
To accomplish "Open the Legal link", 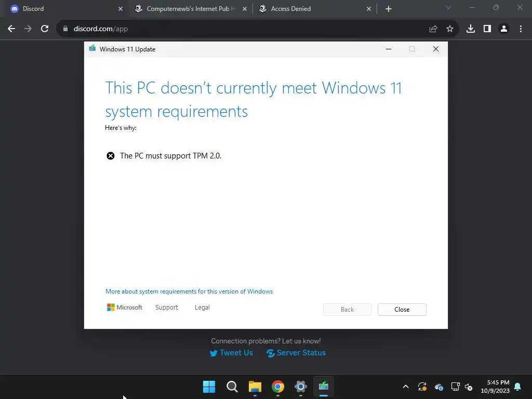I will tap(202, 308).
